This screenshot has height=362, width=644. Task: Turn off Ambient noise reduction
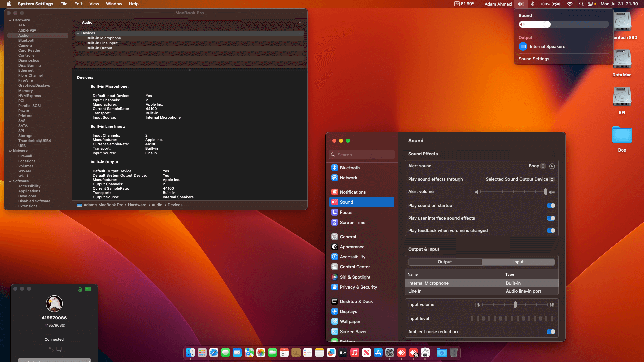pyautogui.click(x=551, y=332)
